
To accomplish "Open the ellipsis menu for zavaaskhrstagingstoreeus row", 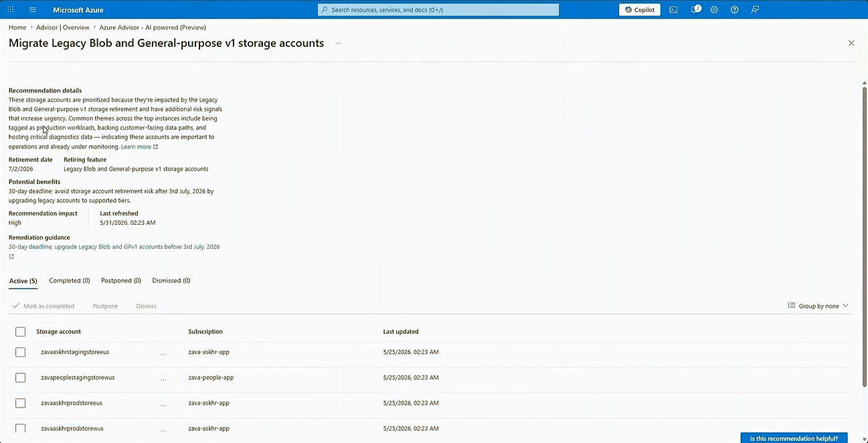I will click(163, 353).
